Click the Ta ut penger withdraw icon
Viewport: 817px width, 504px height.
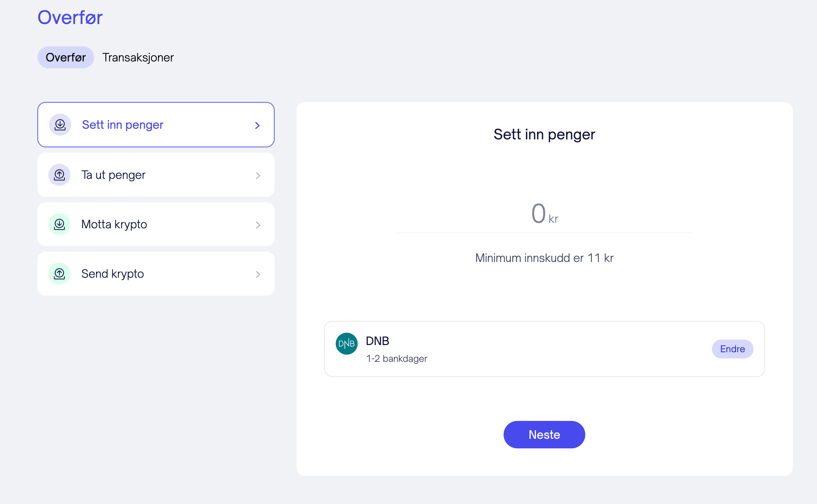click(59, 175)
